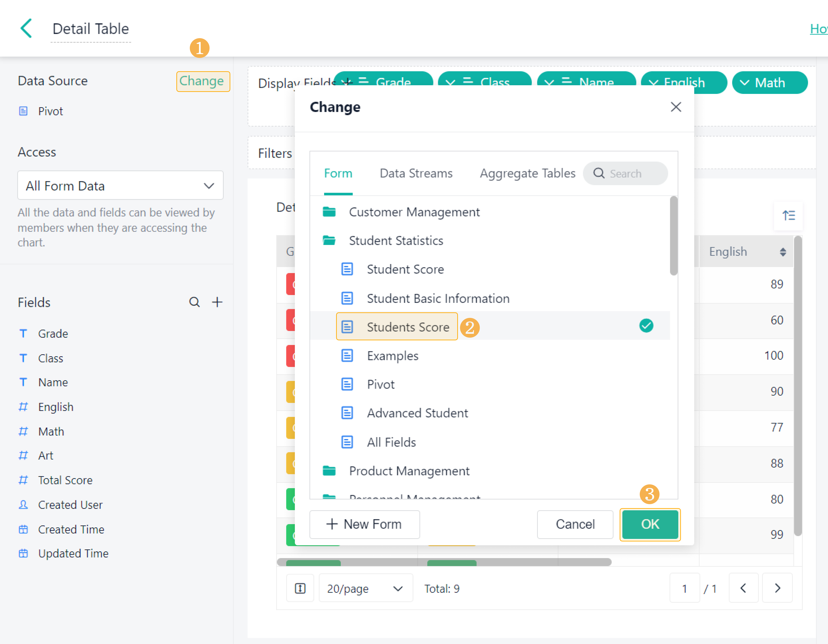Click the English column sort arrows
This screenshot has height=644, width=828.
(783, 252)
